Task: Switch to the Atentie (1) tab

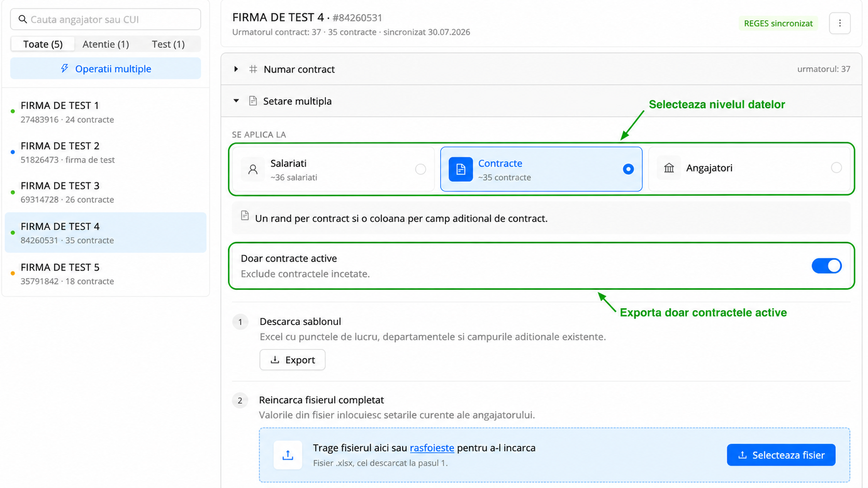Action: (106, 44)
